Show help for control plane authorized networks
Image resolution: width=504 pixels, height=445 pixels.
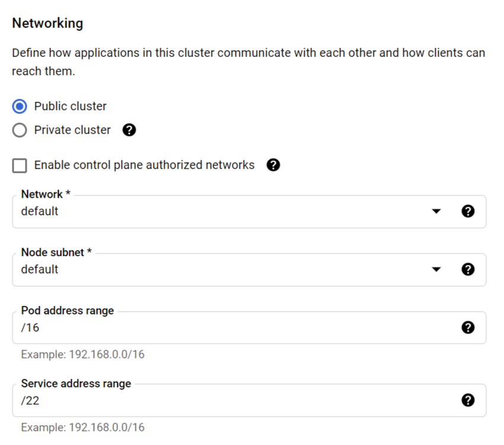[273, 165]
